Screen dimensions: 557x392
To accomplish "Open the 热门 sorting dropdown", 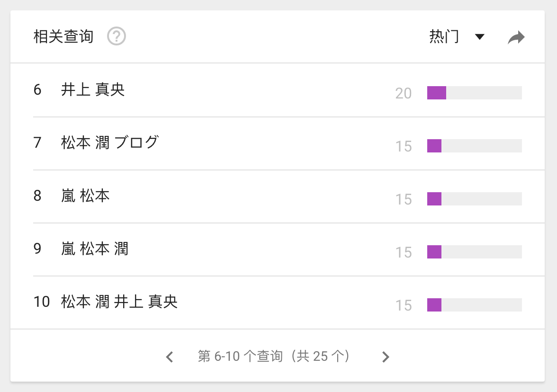I will pos(444,37).
